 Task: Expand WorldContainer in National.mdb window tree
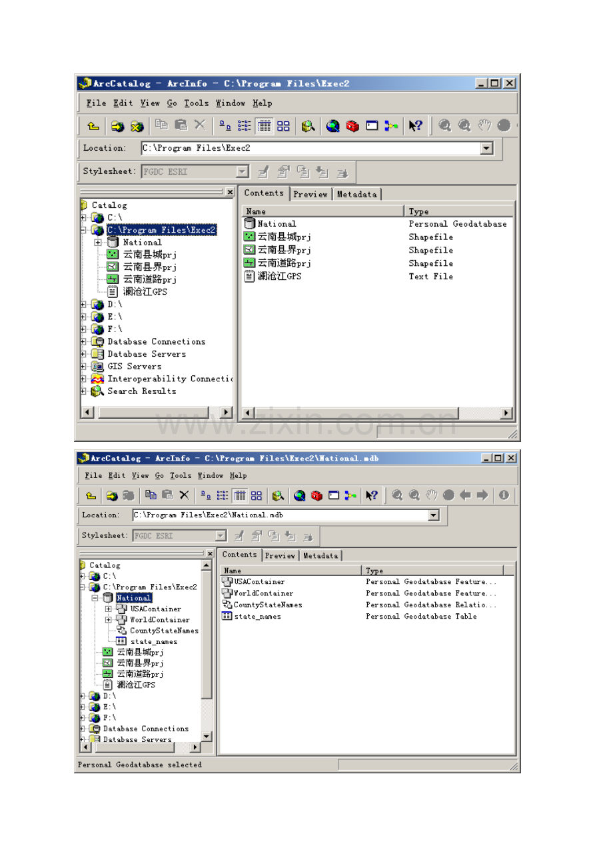pyautogui.click(x=108, y=620)
